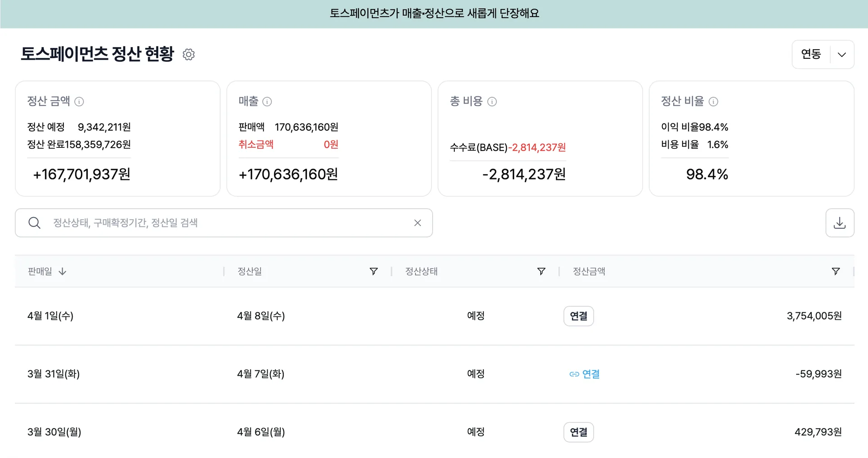The image size is (868, 458).
Task: Click the 비용 비율 label
Action: [680, 144]
